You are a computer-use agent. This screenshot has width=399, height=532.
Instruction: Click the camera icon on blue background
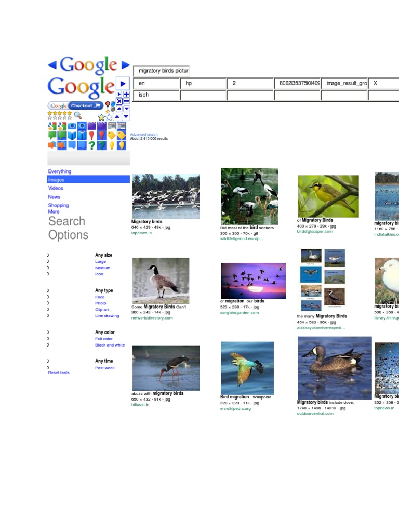(x=82, y=126)
